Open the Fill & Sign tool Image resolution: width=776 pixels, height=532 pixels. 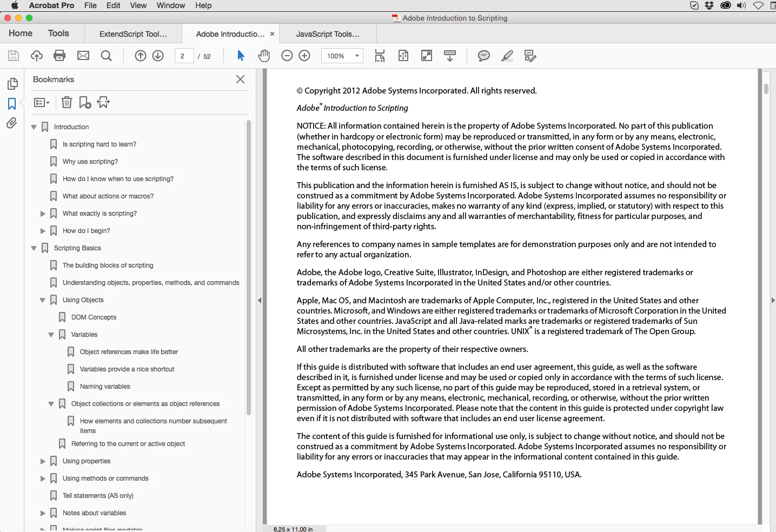530,56
